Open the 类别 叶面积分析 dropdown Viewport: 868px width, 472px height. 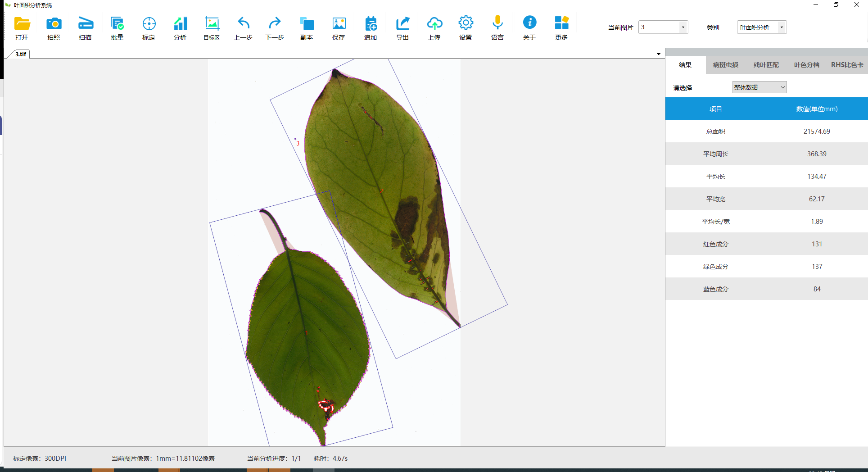pyautogui.click(x=782, y=27)
